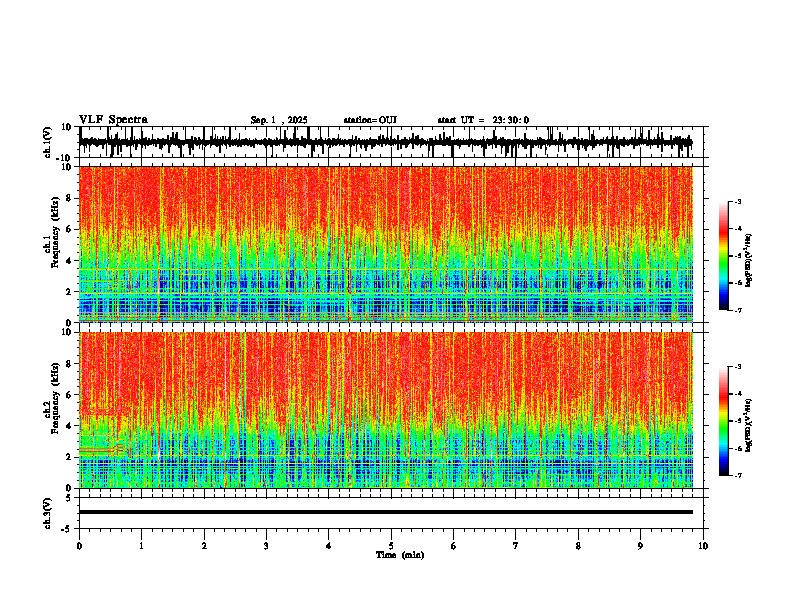Viewport: 792px width, 612px height.
Task: Click the time axis tick label 7
Action: (516, 546)
